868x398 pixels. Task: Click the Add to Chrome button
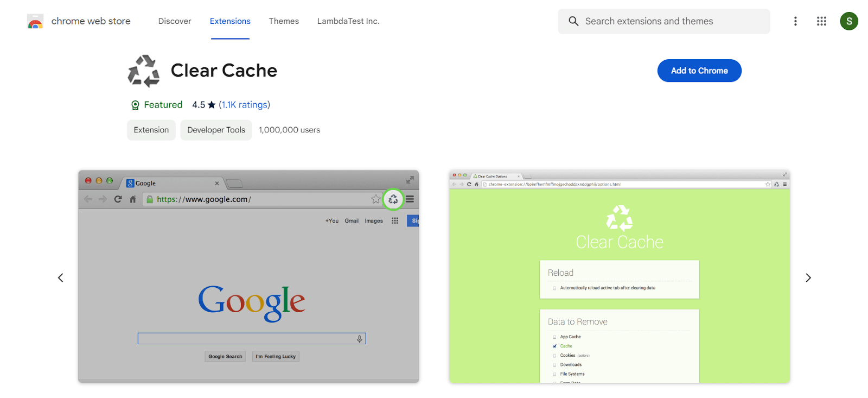pos(699,71)
